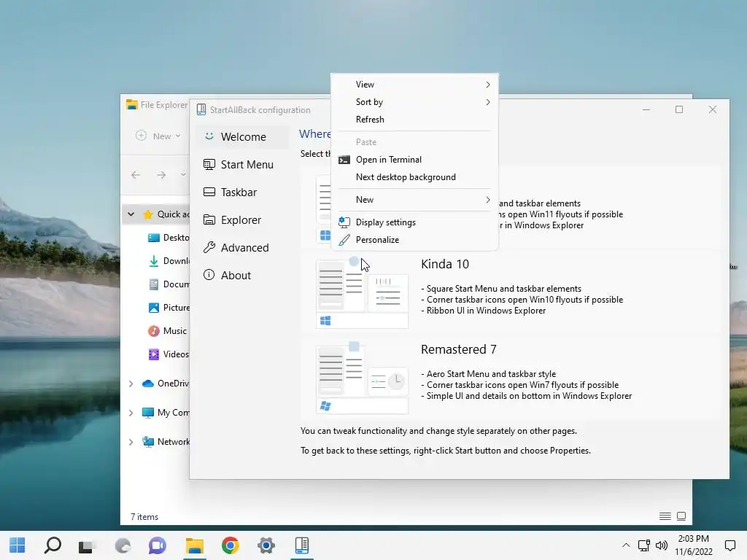
Task: Choose Refresh from the context menu
Action: pyautogui.click(x=414, y=120)
